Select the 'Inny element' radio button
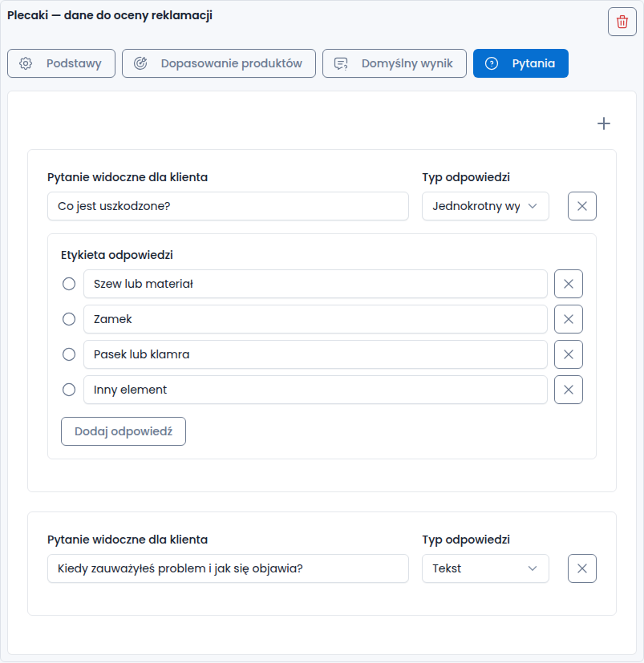This screenshot has height=663, width=644. (69, 390)
